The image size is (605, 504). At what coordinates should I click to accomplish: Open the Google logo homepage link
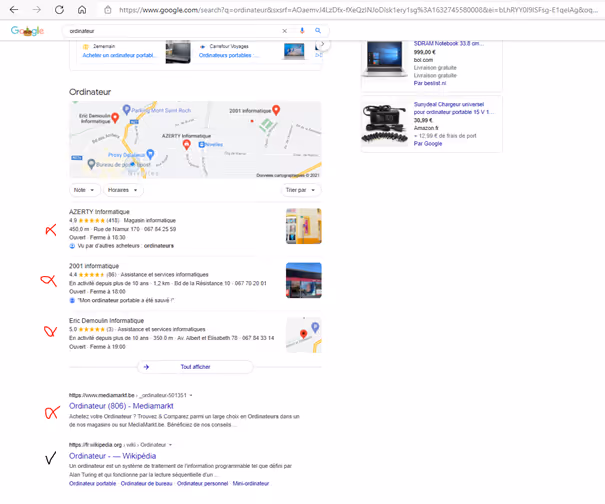coord(27,31)
